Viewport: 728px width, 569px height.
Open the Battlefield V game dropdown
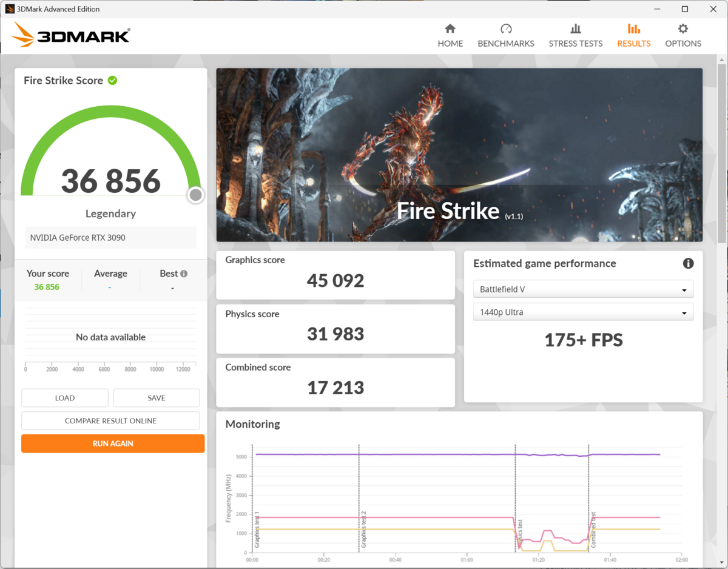[x=583, y=289]
